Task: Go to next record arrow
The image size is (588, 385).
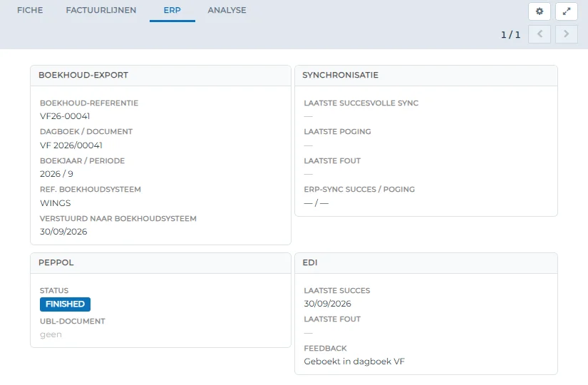Action: (566, 34)
